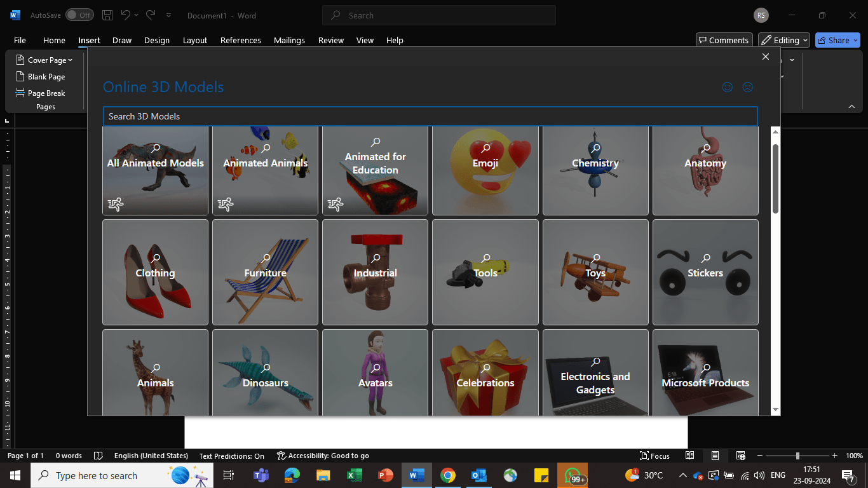
Task: Insert a Blank Page
Action: click(x=41, y=76)
